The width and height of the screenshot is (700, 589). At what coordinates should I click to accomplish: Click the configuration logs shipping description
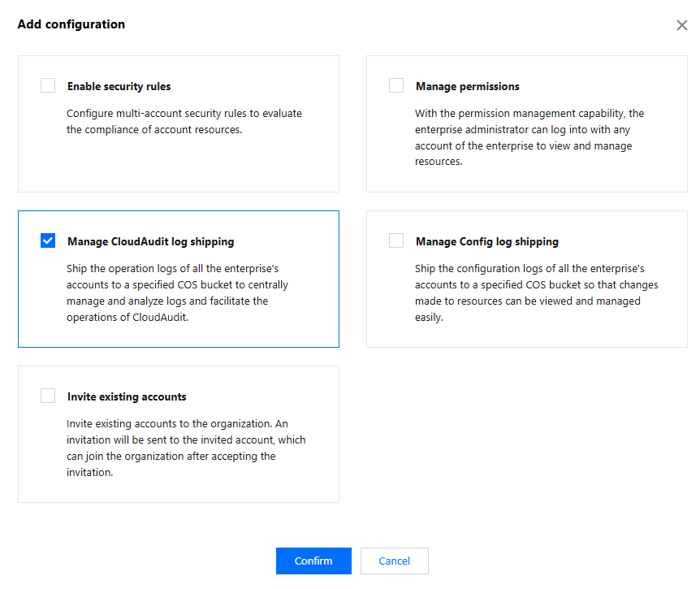(x=536, y=292)
